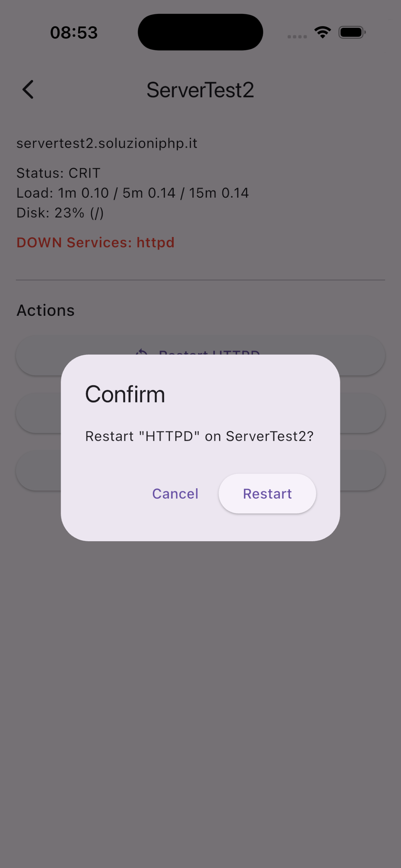This screenshot has width=401, height=868.
Task: Cancel the restart confirmation
Action: (x=175, y=494)
